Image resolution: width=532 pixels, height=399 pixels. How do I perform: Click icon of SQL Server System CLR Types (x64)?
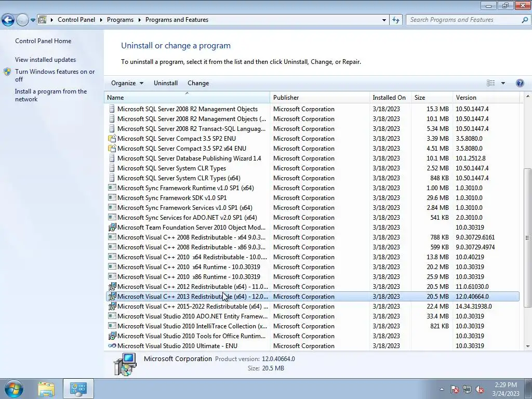[x=112, y=178]
